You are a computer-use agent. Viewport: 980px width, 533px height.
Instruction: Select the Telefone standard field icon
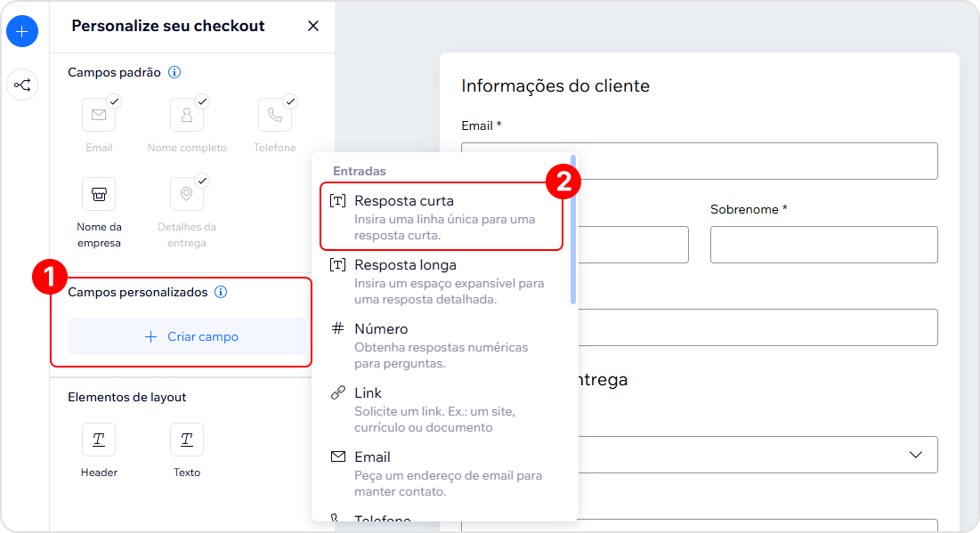(x=275, y=115)
